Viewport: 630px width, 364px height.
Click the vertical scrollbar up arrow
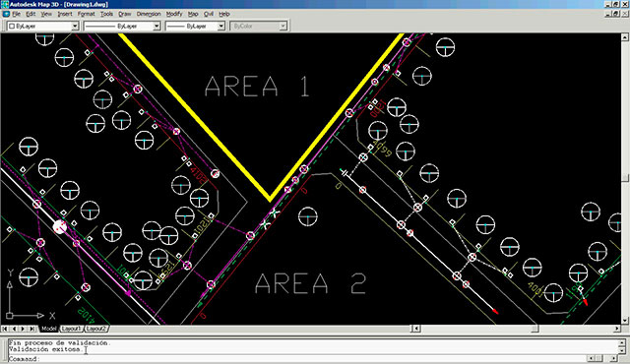(625, 37)
